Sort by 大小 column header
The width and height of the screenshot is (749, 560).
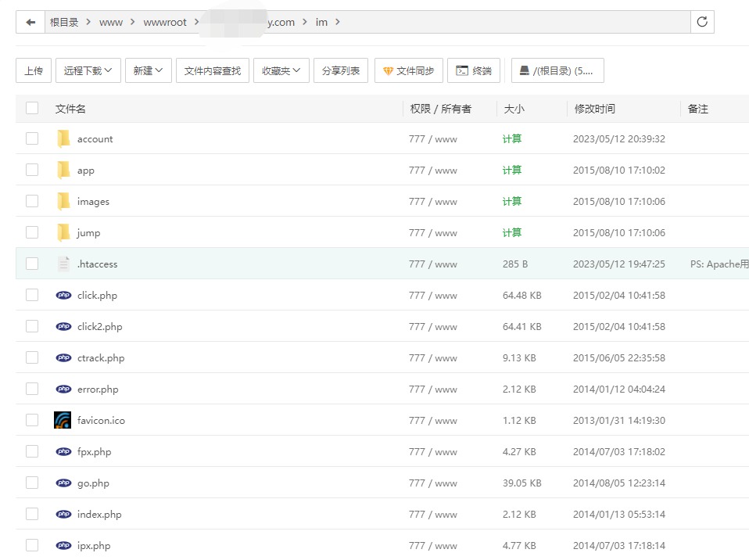click(x=514, y=109)
